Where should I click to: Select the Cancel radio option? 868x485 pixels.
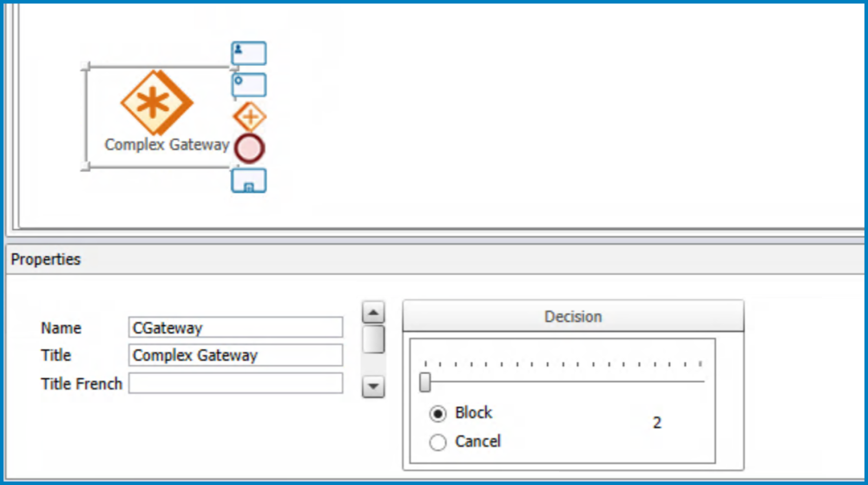[438, 442]
